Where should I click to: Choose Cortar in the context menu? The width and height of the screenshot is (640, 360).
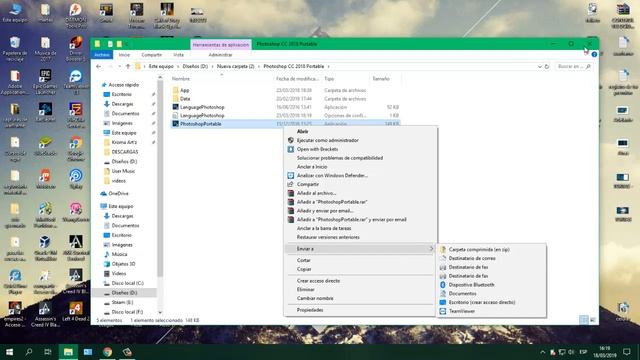(304, 260)
